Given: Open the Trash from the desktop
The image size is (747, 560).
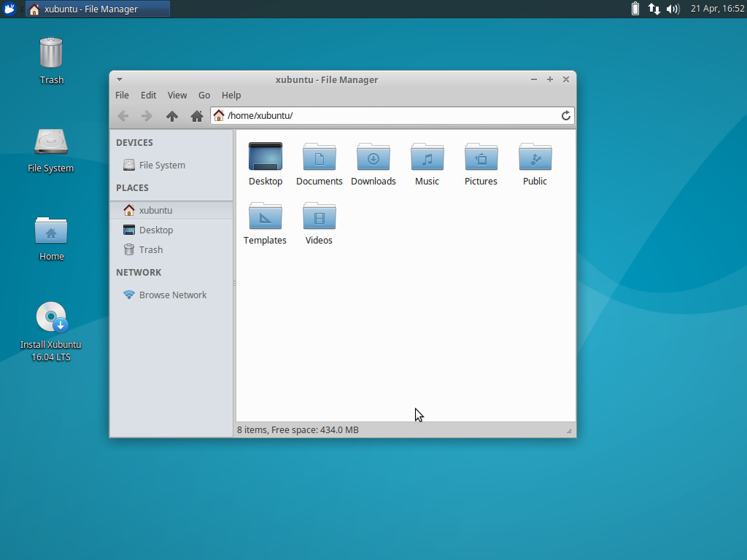Looking at the screenshot, I should click(51, 55).
